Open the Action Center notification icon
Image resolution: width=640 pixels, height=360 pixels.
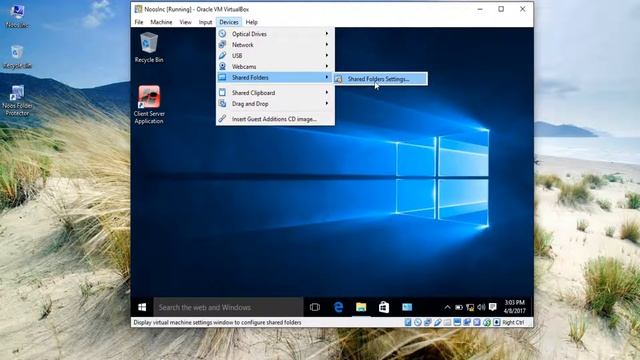pos(493,307)
